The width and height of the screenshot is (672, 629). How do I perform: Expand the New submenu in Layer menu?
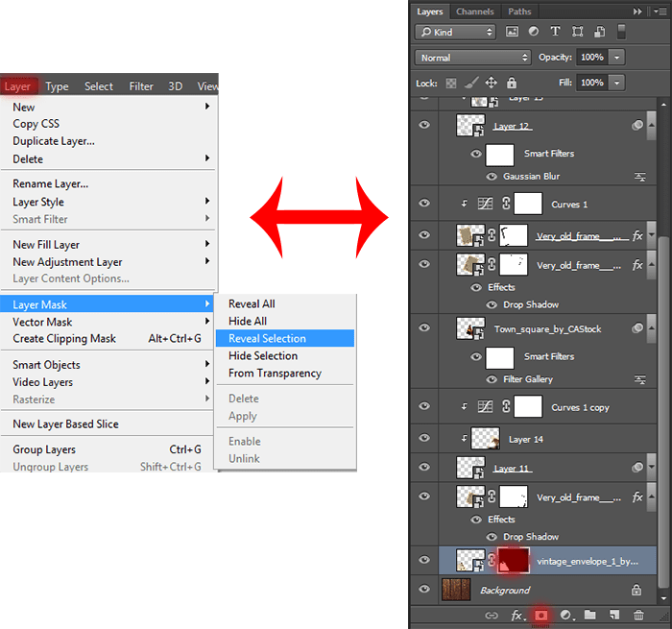tap(109, 107)
